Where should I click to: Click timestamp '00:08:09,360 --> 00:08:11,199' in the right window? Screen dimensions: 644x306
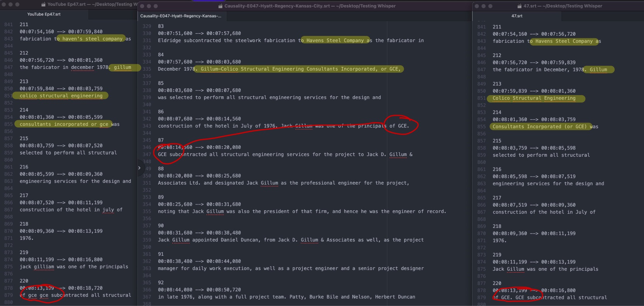(534, 234)
